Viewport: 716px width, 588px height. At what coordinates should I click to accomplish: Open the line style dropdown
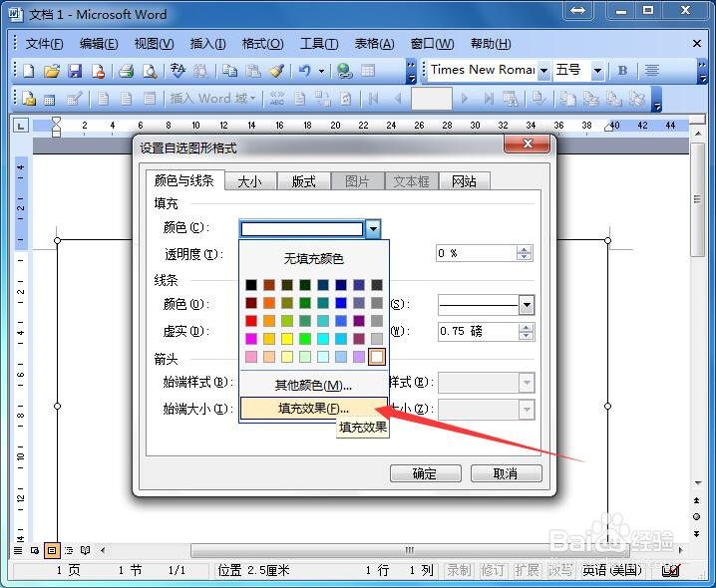[x=527, y=305]
